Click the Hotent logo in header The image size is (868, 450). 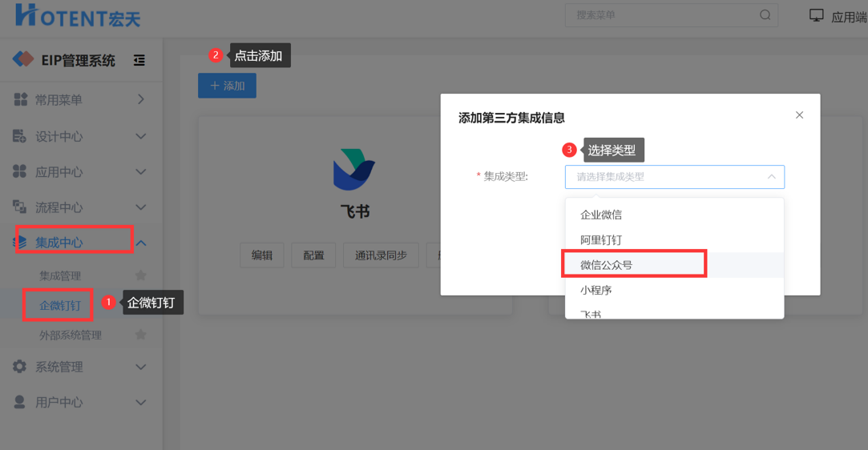pyautogui.click(x=78, y=15)
